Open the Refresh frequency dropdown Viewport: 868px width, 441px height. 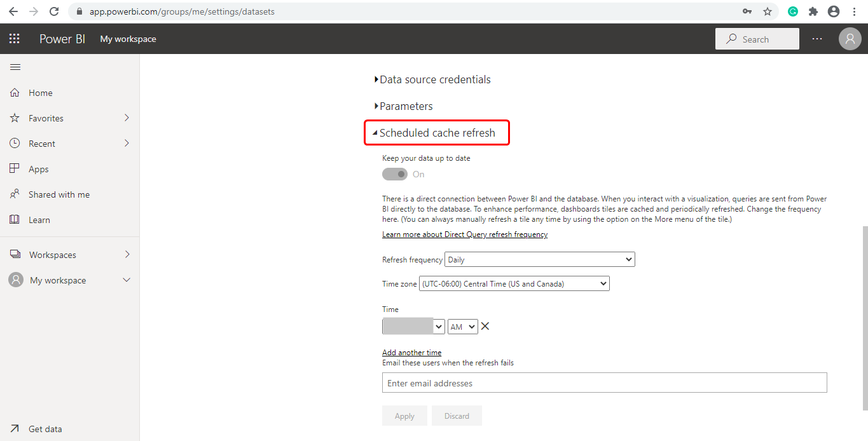point(539,259)
